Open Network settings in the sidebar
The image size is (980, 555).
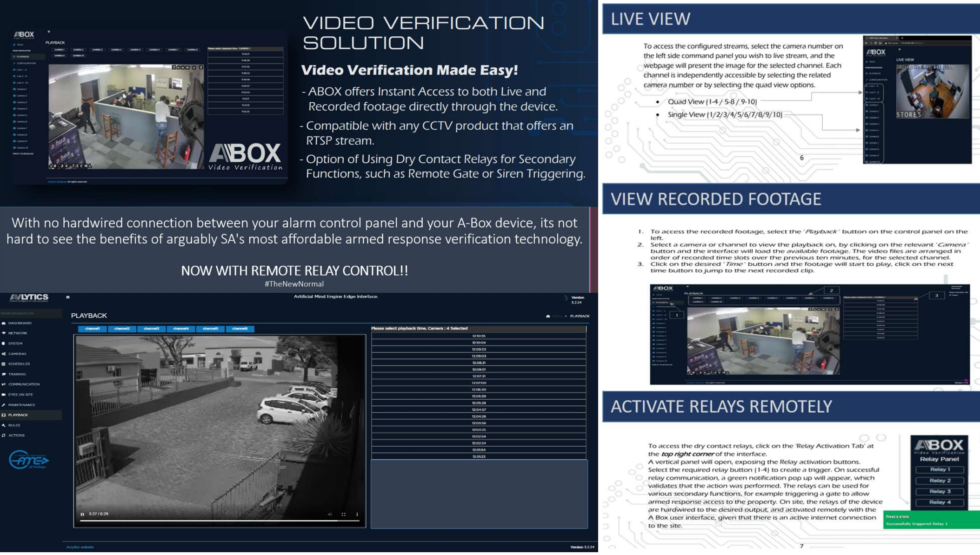coord(18,333)
